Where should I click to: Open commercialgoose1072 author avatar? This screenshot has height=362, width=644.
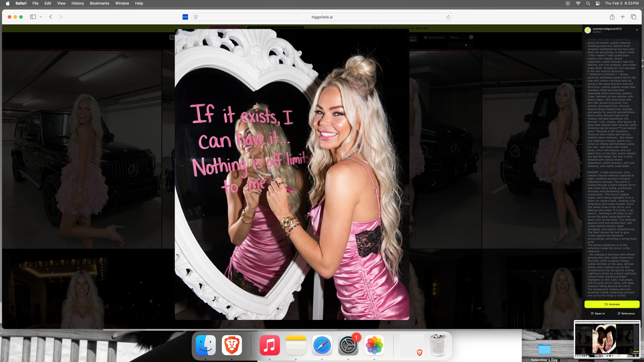pyautogui.click(x=588, y=30)
